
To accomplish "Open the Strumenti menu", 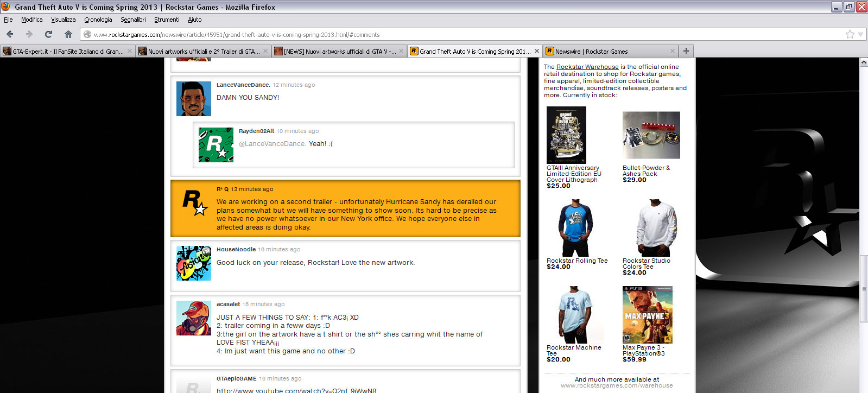I will [x=167, y=20].
